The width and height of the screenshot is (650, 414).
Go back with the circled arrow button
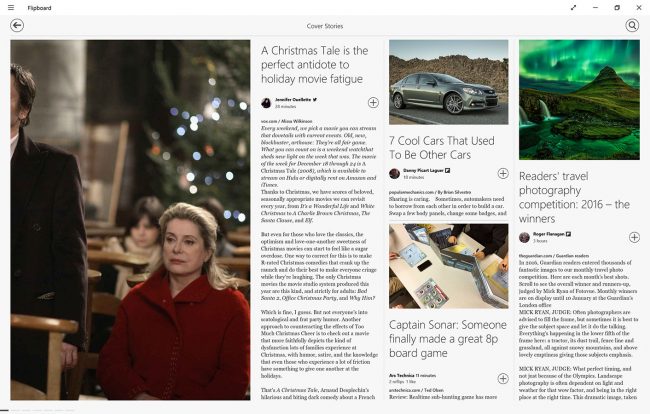[17, 25]
